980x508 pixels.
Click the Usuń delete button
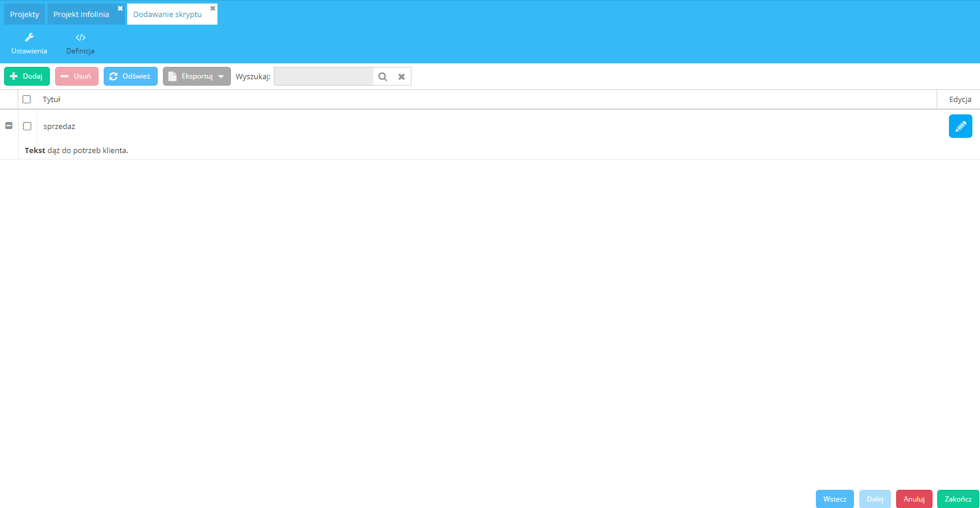tap(77, 76)
